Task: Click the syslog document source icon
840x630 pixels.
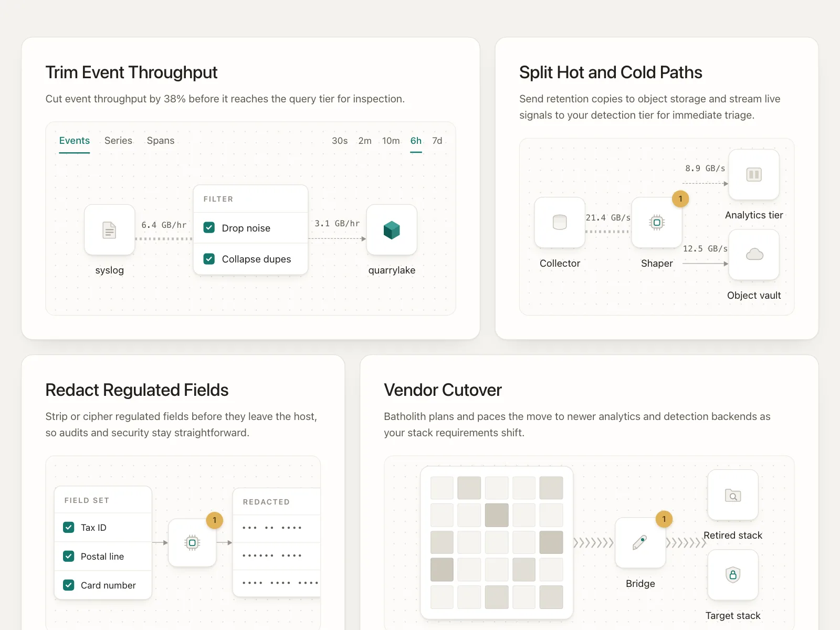Action: [x=109, y=230]
